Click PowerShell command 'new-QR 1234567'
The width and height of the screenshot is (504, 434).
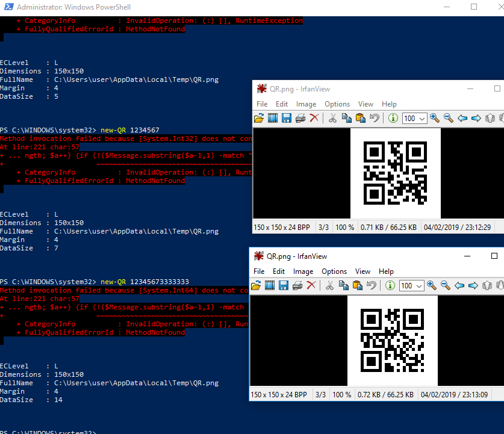coord(130,130)
